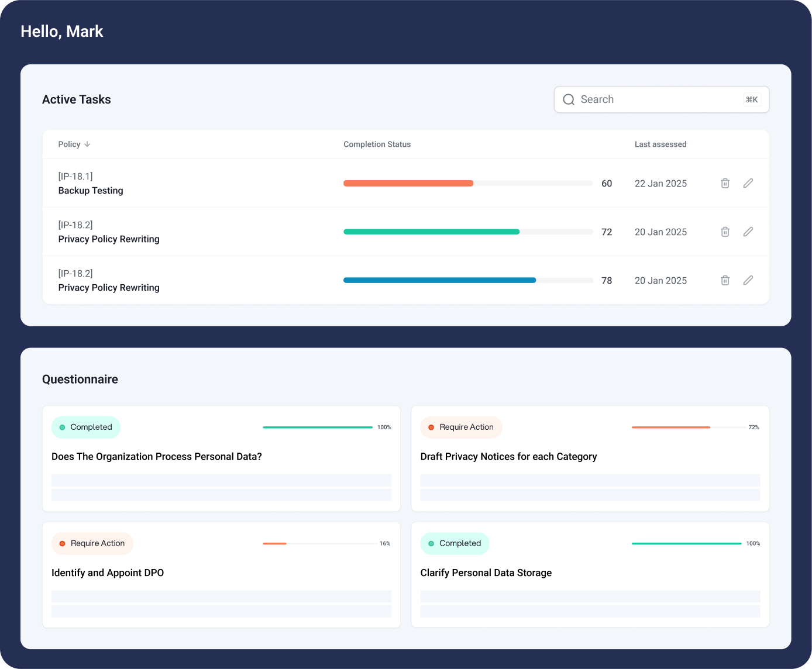Screen dimensions: 812x669
Task: Edit the Privacy Policy Rewriting task at 72
Action: pos(748,232)
